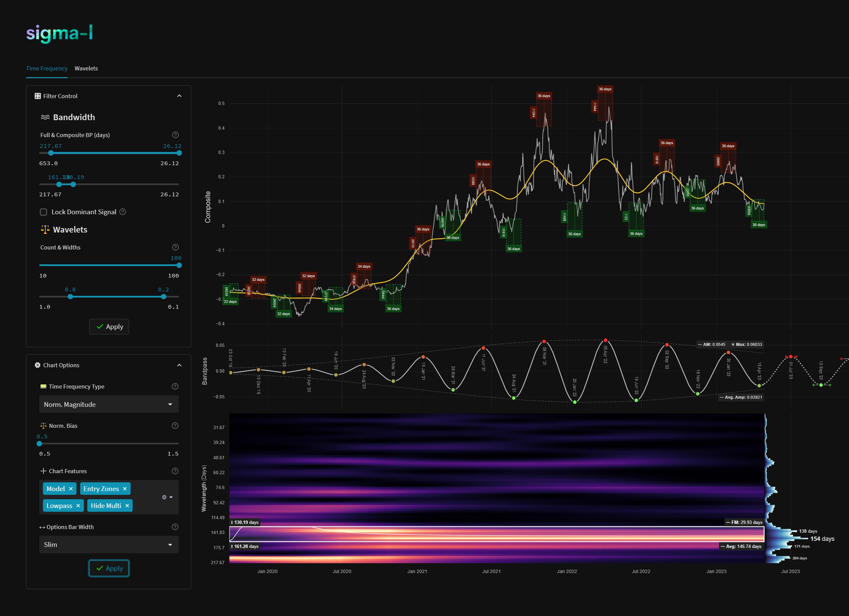Click the Avg: 146.74 days label
The width and height of the screenshot is (849, 616).
click(x=741, y=546)
